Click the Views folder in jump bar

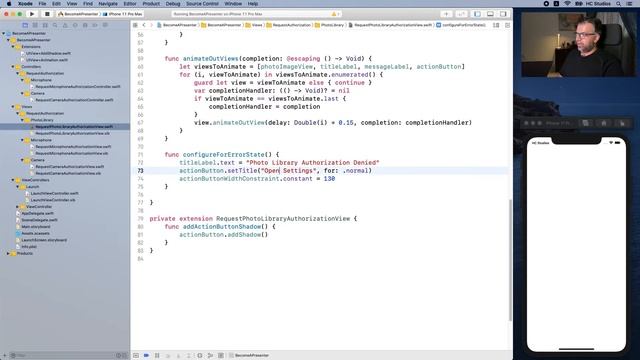(x=254, y=25)
